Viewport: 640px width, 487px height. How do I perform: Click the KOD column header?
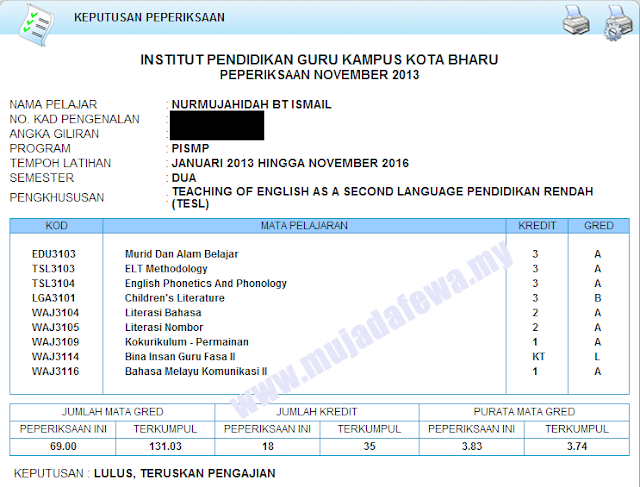click(x=56, y=226)
